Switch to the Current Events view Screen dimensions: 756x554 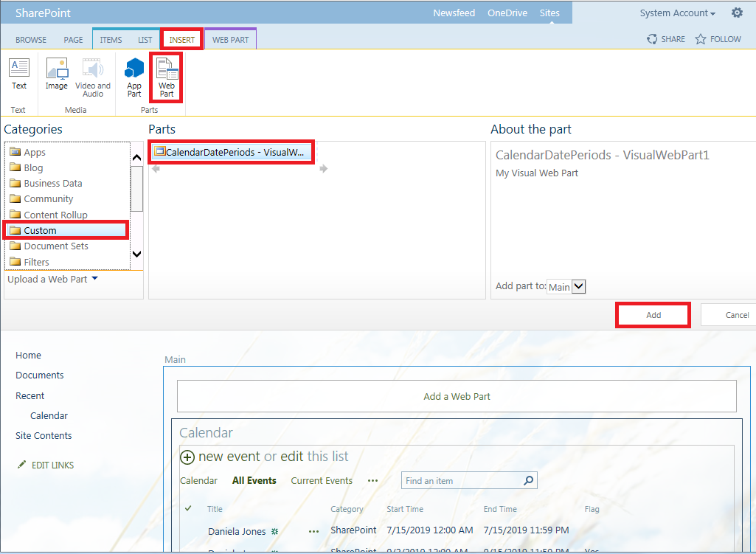point(321,480)
